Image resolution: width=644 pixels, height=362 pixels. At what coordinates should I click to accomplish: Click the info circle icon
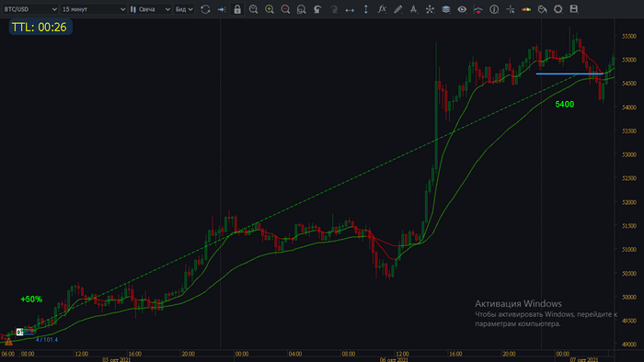(494, 9)
